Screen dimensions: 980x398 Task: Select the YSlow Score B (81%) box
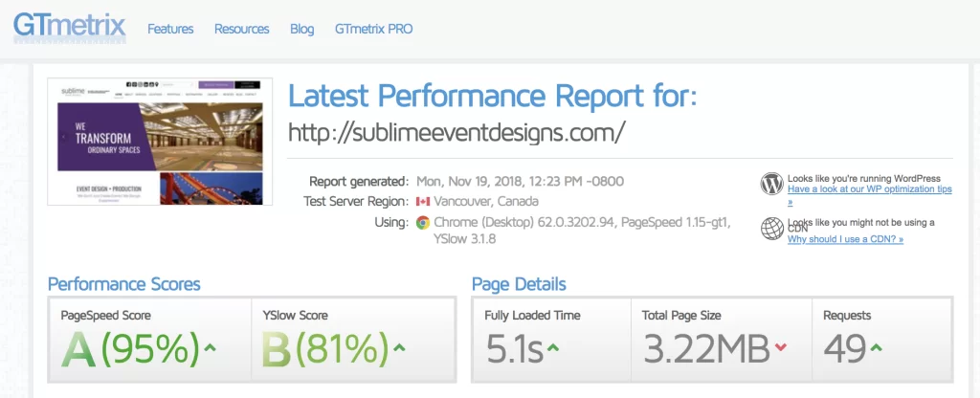coord(353,342)
